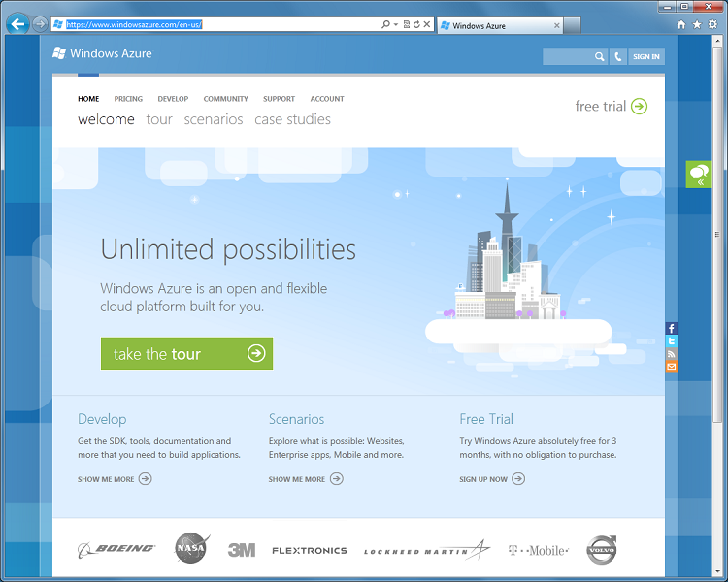Viewport: 728px width, 582px height.
Task: Click the browser Back arrow button
Action: (17, 24)
